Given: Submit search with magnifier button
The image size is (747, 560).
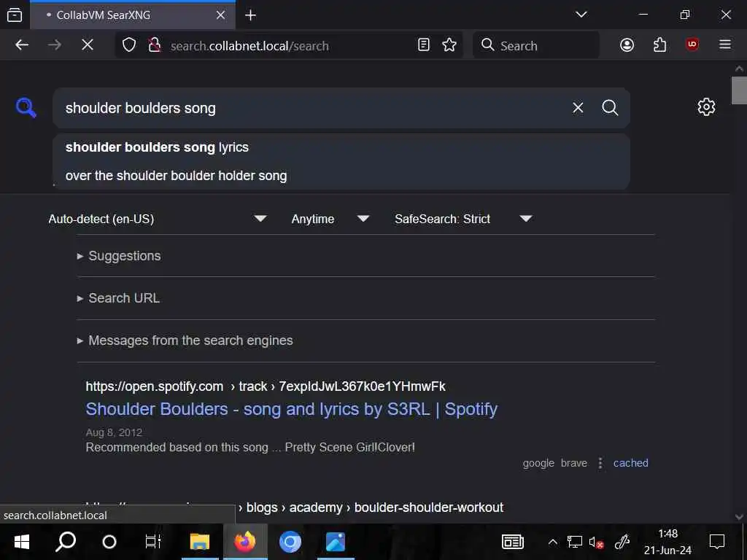Looking at the screenshot, I should tap(610, 108).
